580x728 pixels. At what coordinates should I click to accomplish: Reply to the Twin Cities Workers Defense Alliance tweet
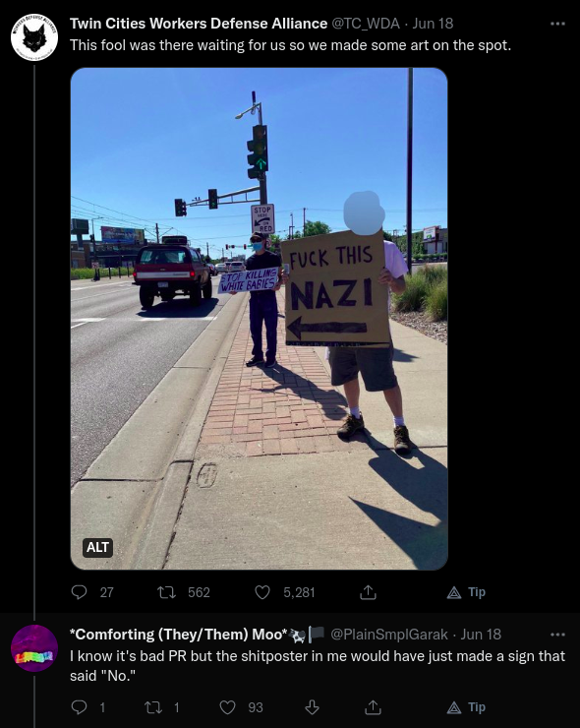(80, 592)
